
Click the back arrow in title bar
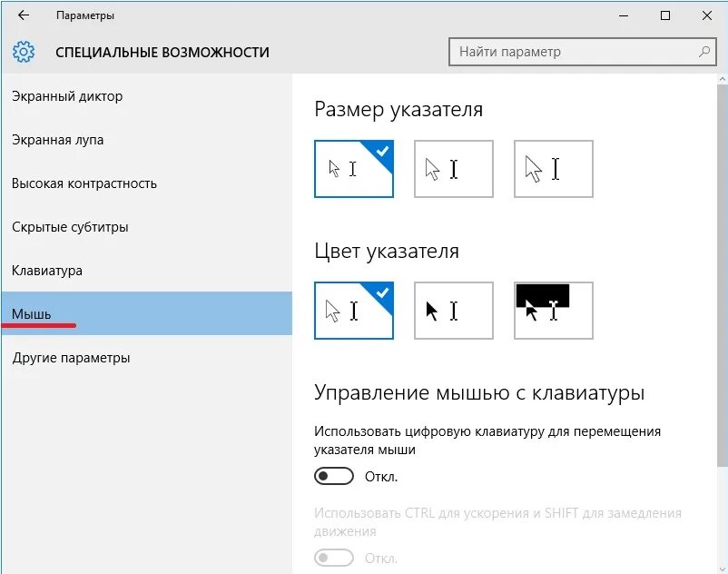[24, 15]
